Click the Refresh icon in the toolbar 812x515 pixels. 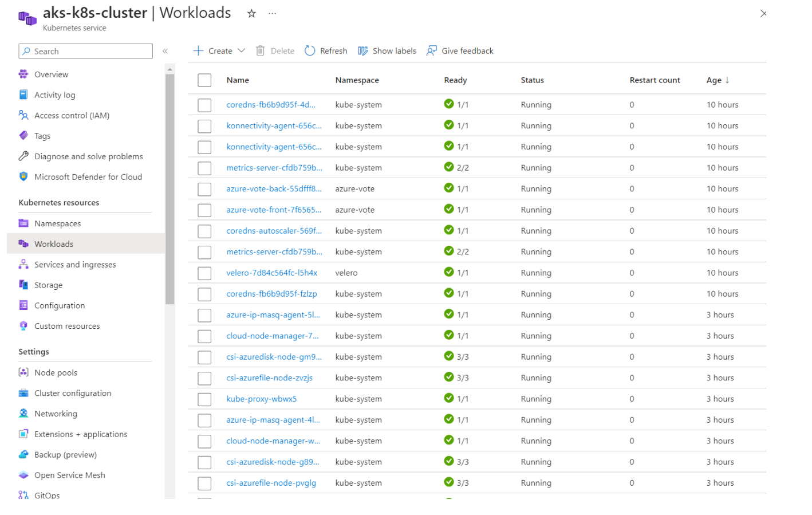[x=310, y=51]
